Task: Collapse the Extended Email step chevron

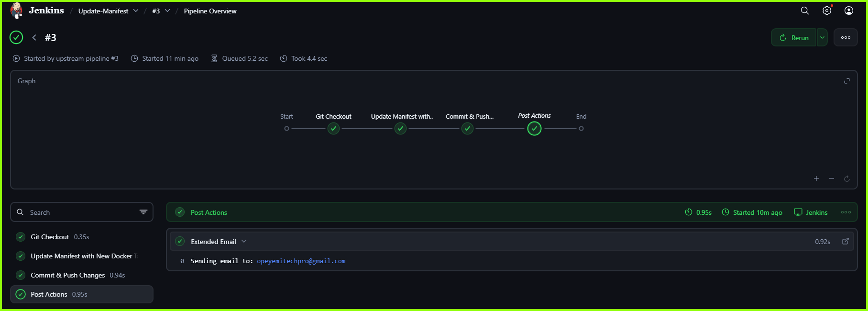Action: (x=244, y=241)
